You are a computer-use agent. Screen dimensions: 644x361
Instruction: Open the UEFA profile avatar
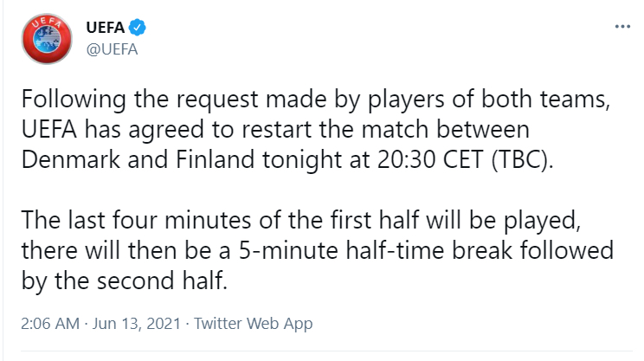pyautogui.click(x=47, y=39)
